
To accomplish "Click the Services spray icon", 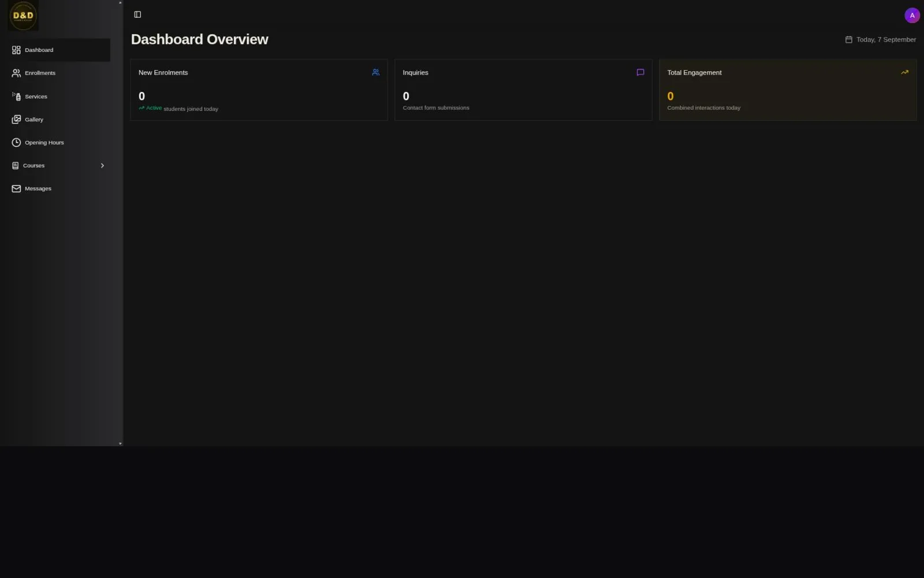I will tap(16, 97).
